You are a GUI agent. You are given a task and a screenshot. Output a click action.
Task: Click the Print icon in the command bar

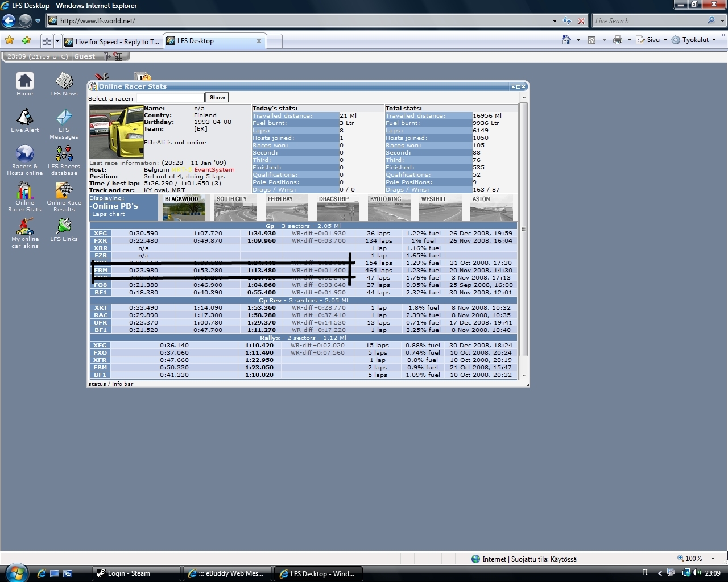617,40
